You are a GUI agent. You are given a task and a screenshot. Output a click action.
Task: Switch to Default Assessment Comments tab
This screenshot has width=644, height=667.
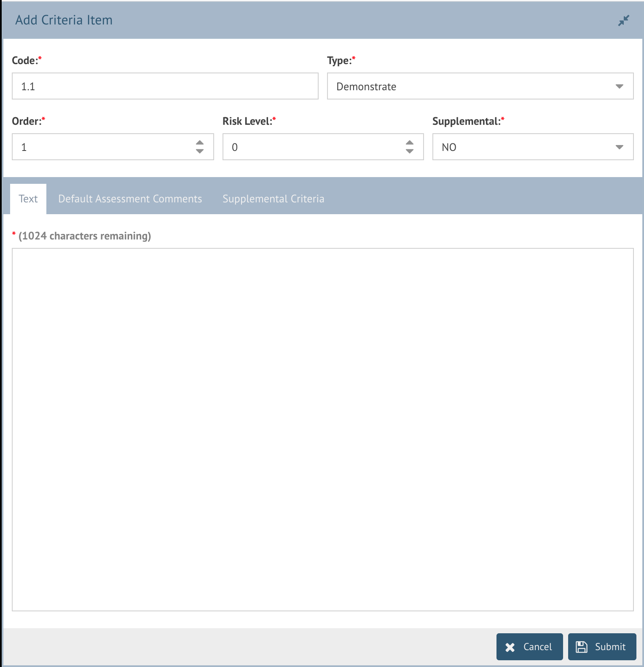pyautogui.click(x=130, y=199)
